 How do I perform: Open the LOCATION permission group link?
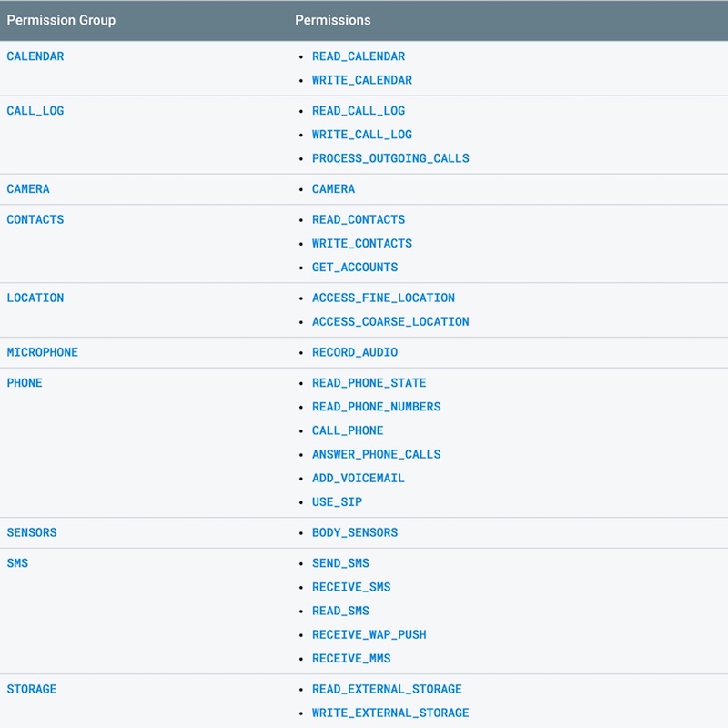pyautogui.click(x=35, y=298)
